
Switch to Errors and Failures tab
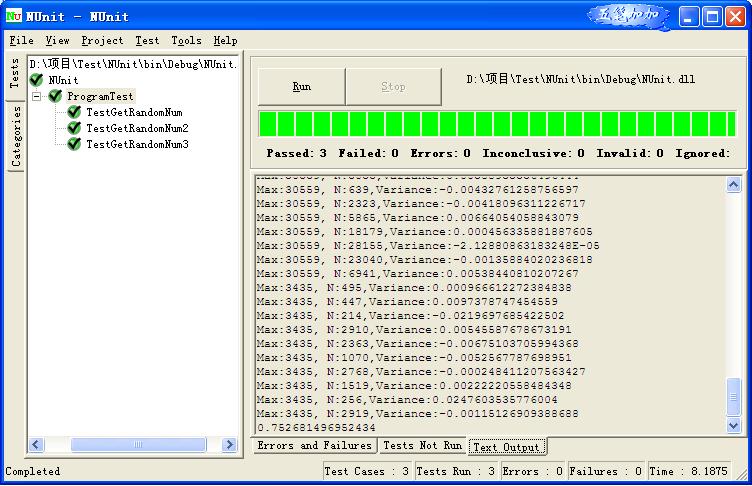point(315,446)
